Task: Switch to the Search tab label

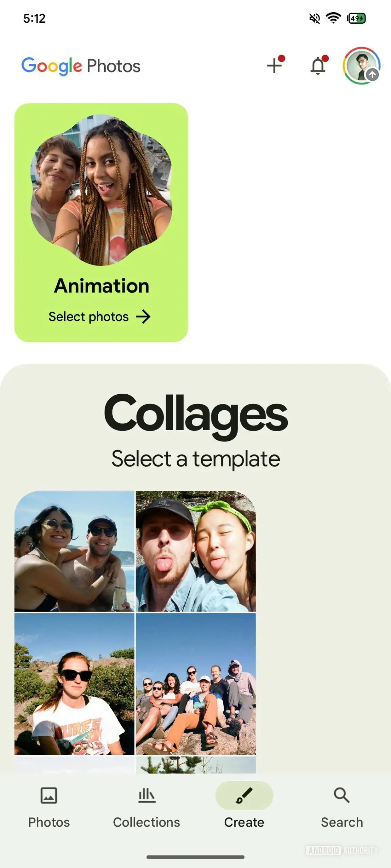Action: coord(342,822)
